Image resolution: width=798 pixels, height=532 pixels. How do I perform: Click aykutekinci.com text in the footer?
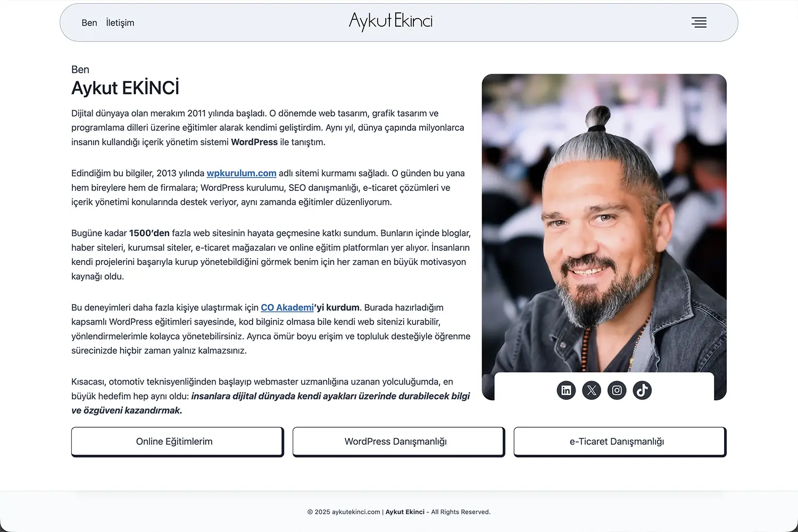coord(355,512)
